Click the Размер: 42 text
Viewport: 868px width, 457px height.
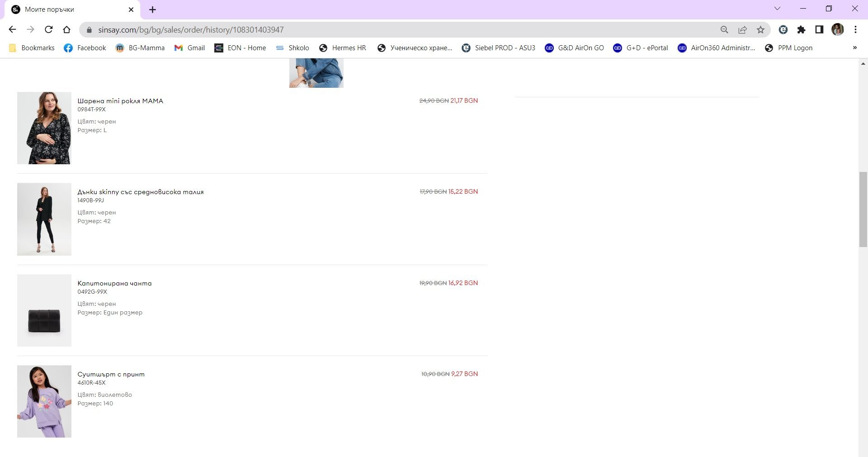[94, 221]
